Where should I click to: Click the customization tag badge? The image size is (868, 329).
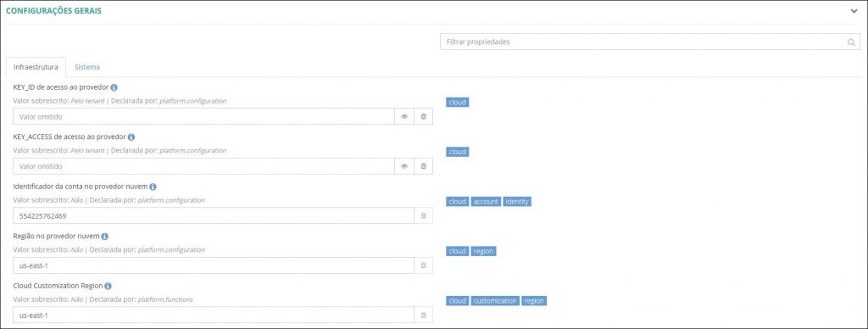[495, 301]
